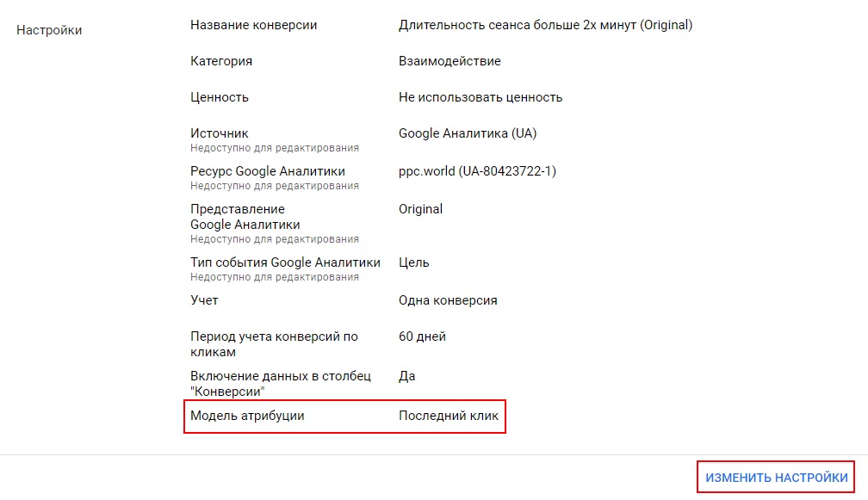Screen dimensions: 868x500
Task: Click the Категория row label
Action: point(221,61)
